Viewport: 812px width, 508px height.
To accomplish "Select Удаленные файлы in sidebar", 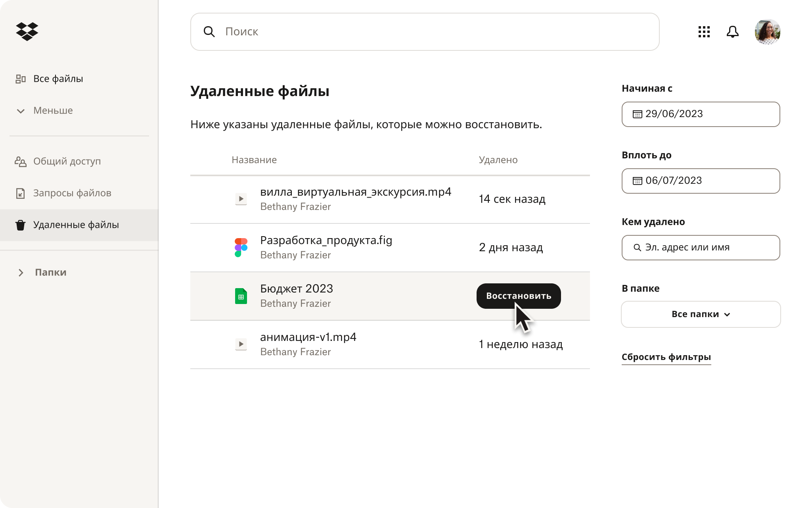I will coord(79,225).
